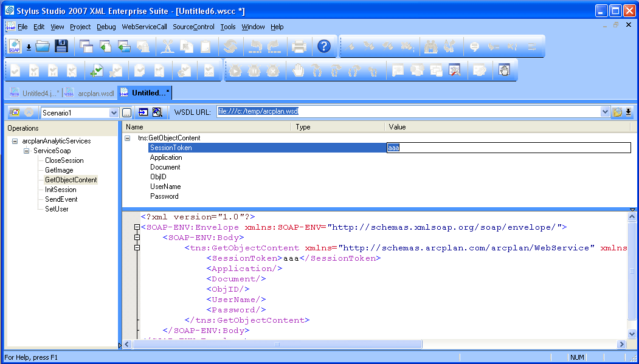The image size is (639, 364).
Task: Click the Print icon in the toolbar
Action: point(299,46)
